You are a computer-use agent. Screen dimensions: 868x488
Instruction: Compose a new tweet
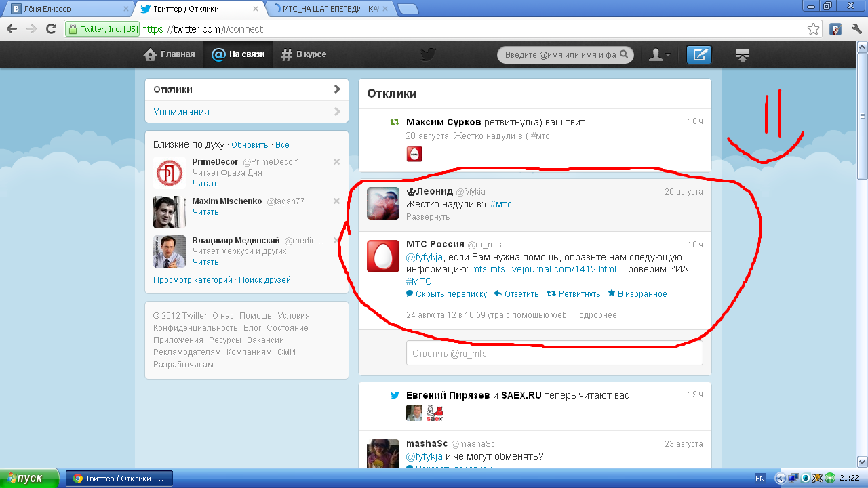[698, 55]
